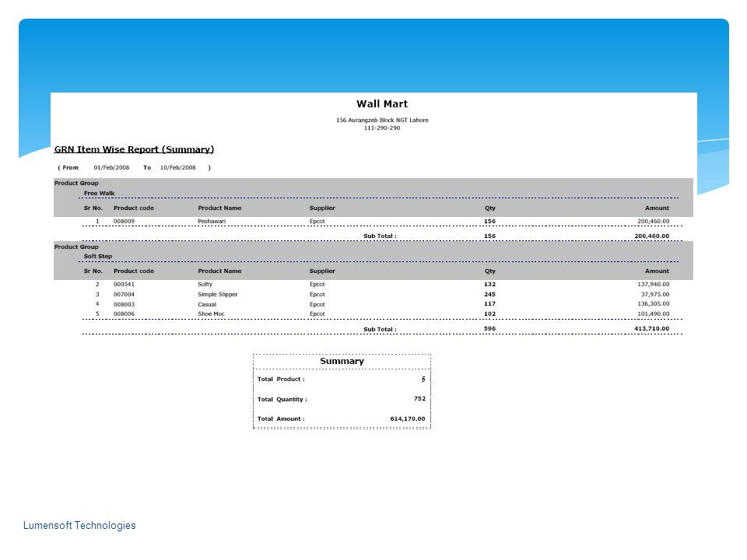Click the 'Total Quantity :' label
The height and width of the screenshot is (560, 747).
pyautogui.click(x=282, y=400)
